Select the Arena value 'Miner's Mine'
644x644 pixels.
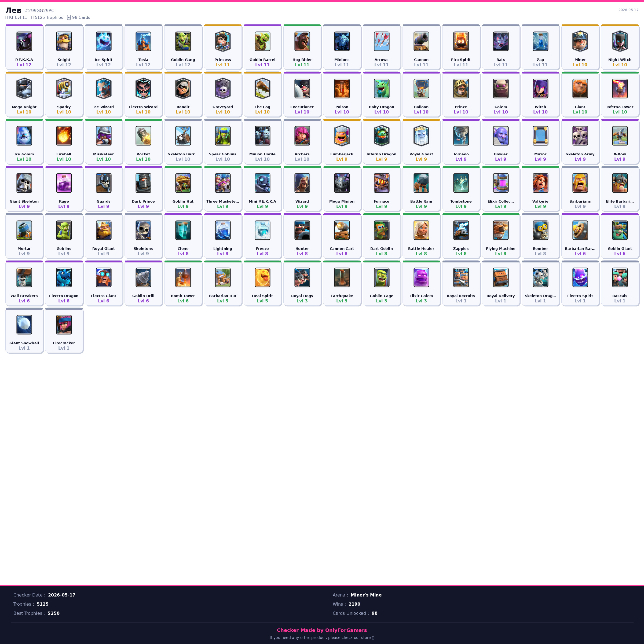click(x=366, y=595)
